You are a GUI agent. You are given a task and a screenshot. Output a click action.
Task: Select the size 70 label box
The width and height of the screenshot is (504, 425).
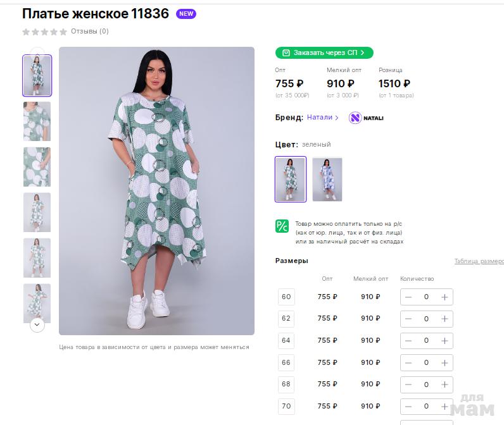click(x=286, y=406)
